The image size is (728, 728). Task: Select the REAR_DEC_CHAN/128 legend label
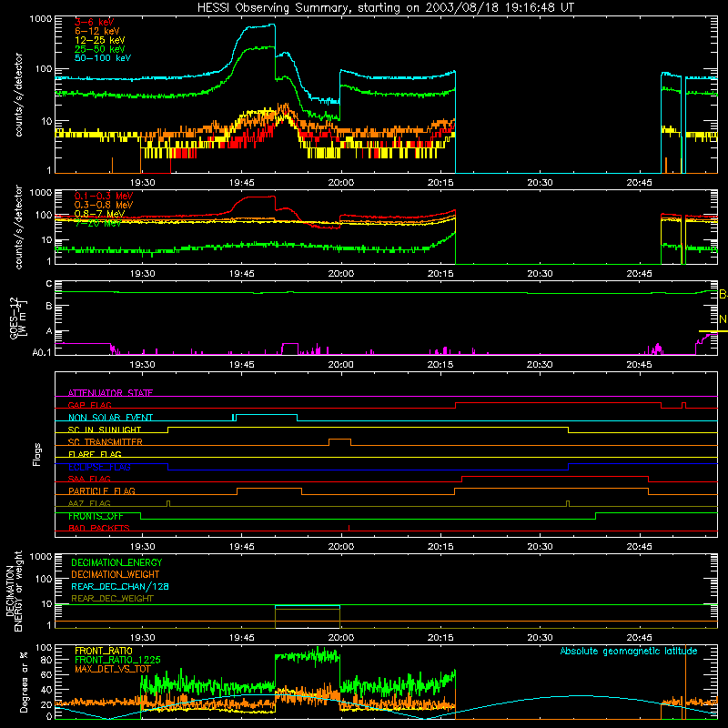(x=120, y=586)
